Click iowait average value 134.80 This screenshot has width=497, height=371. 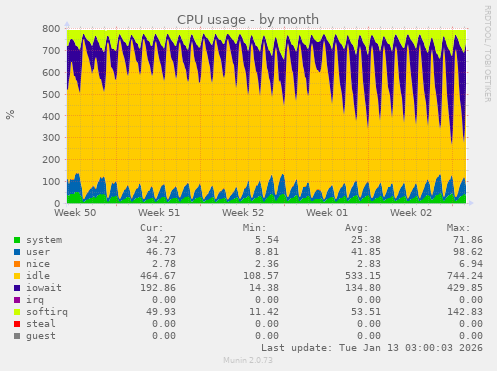click(x=363, y=288)
